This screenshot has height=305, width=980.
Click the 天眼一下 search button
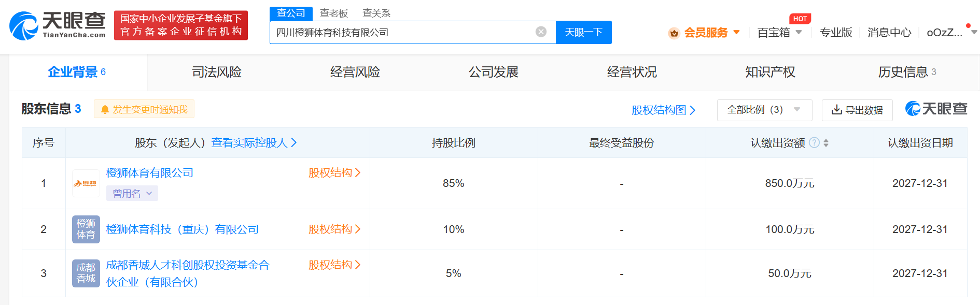click(583, 32)
